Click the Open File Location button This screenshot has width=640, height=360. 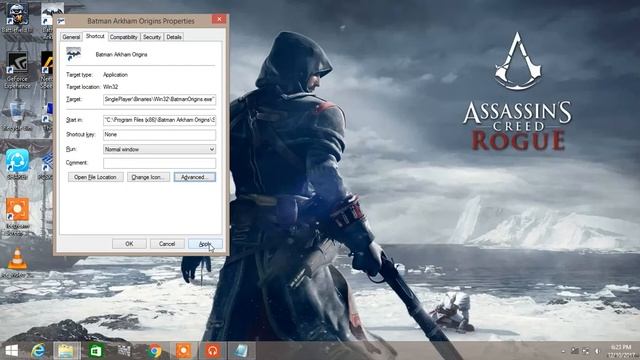click(x=96, y=177)
